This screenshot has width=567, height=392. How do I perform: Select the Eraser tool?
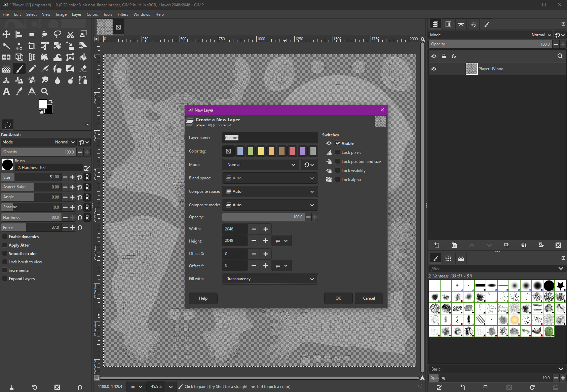pos(83,69)
